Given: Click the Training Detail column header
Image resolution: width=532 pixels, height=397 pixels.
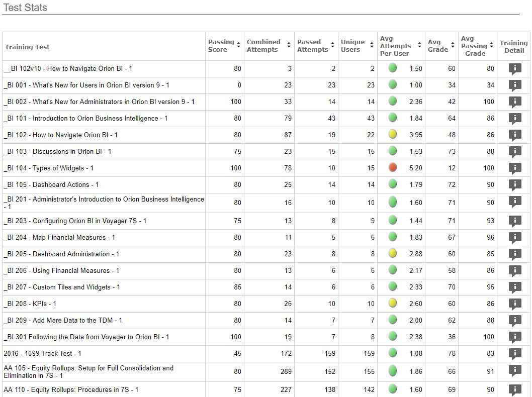Looking at the screenshot, I should click(514, 46).
